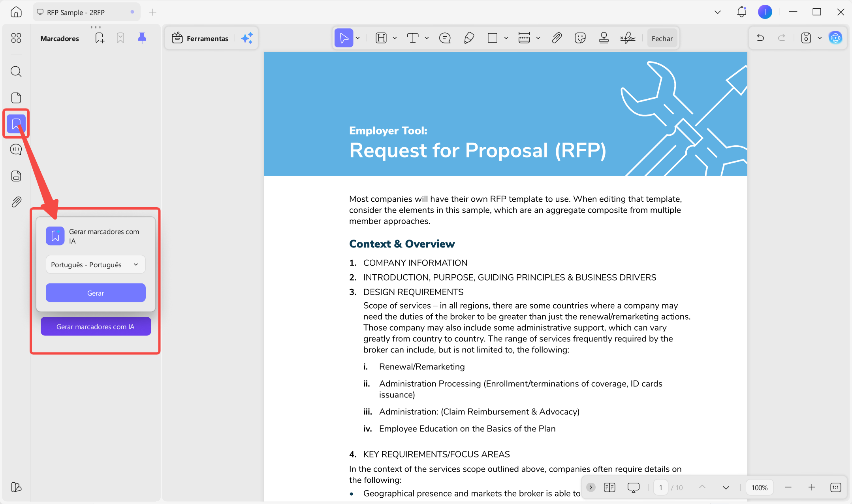Viewport: 852px width, 504px height.
Task: Click Gerar marcadores com IA purple button
Action: [96, 326]
